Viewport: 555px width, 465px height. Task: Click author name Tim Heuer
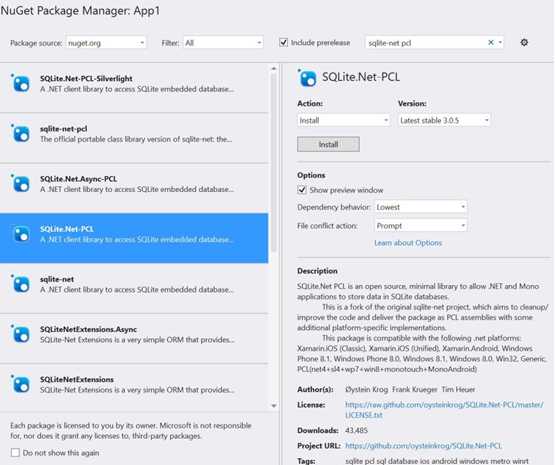[458, 389]
